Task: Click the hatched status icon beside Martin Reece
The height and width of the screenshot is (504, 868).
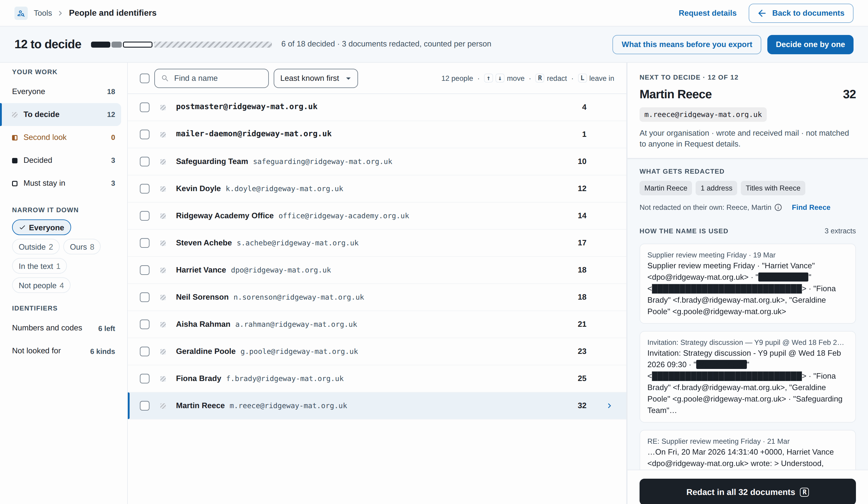Action: [x=163, y=406]
